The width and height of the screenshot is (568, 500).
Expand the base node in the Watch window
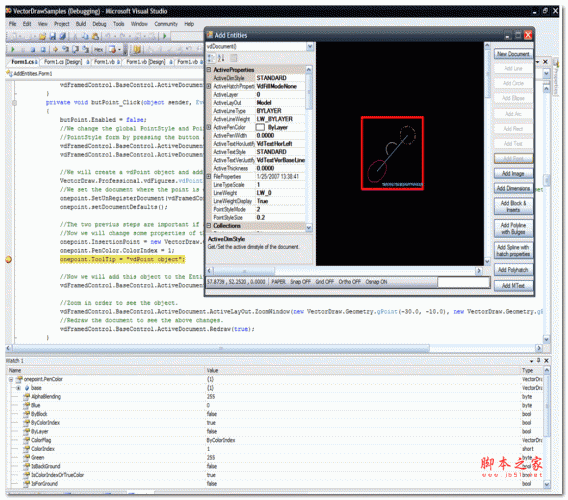pos(18,388)
